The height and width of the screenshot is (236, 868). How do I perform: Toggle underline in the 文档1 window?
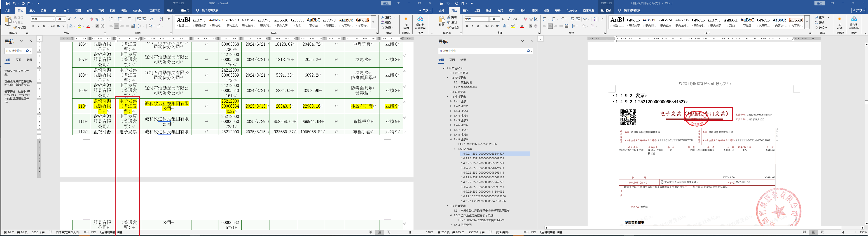click(x=44, y=26)
